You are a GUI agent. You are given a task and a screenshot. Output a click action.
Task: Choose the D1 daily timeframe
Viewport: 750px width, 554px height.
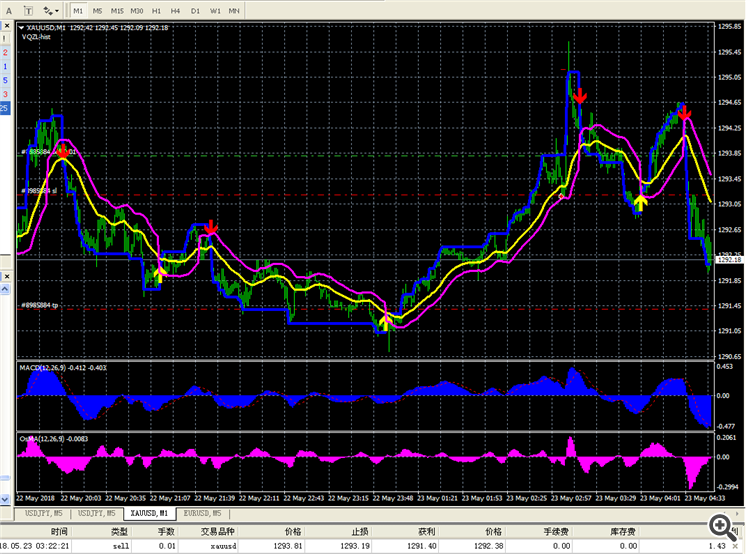pyautogui.click(x=195, y=10)
